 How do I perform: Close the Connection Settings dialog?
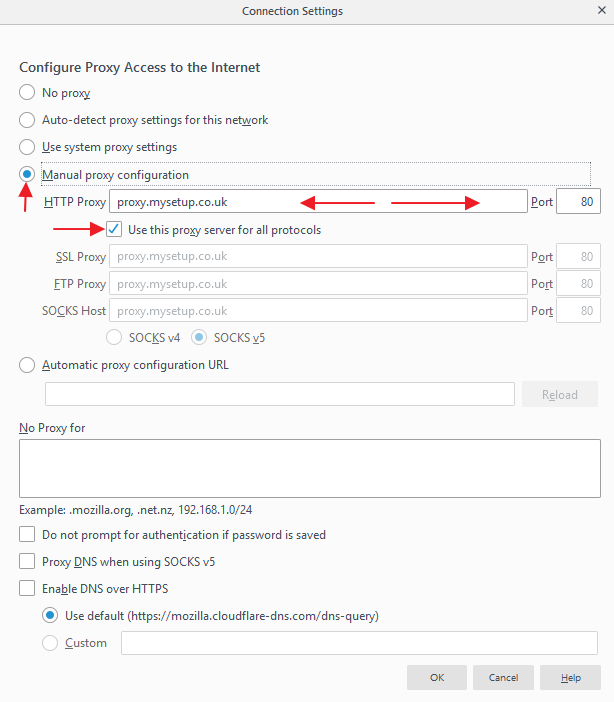pyautogui.click(x=601, y=10)
